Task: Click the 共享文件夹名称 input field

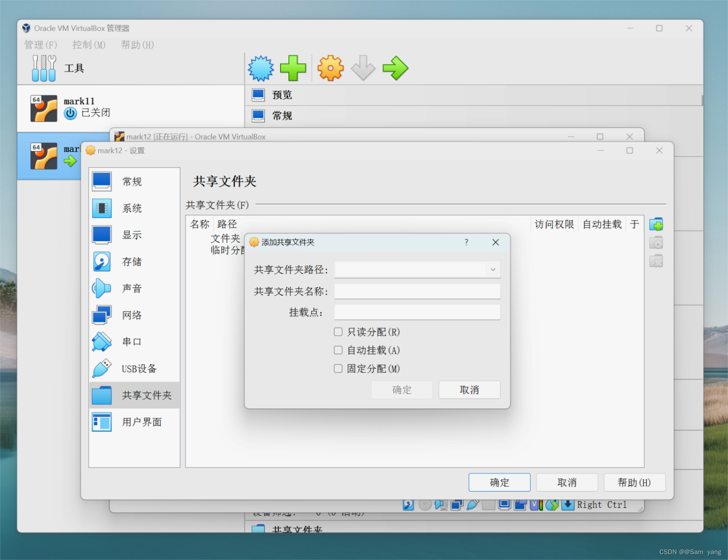Action: [x=417, y=291]
